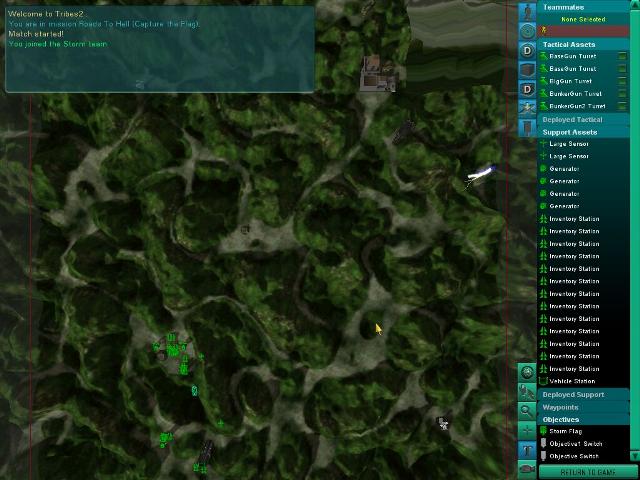Collapse the Objectives section
This screenshot has height=480, width=640.
click(x=583, y=420)
